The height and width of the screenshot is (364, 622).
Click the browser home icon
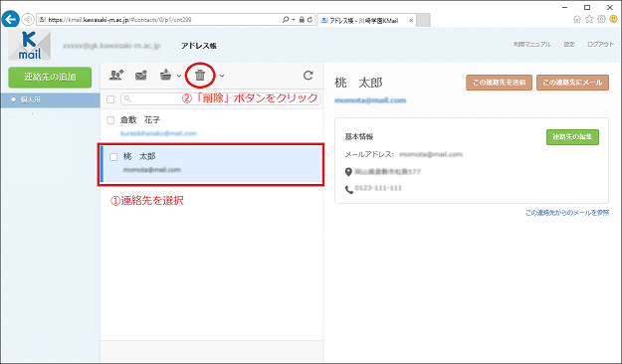577,19
